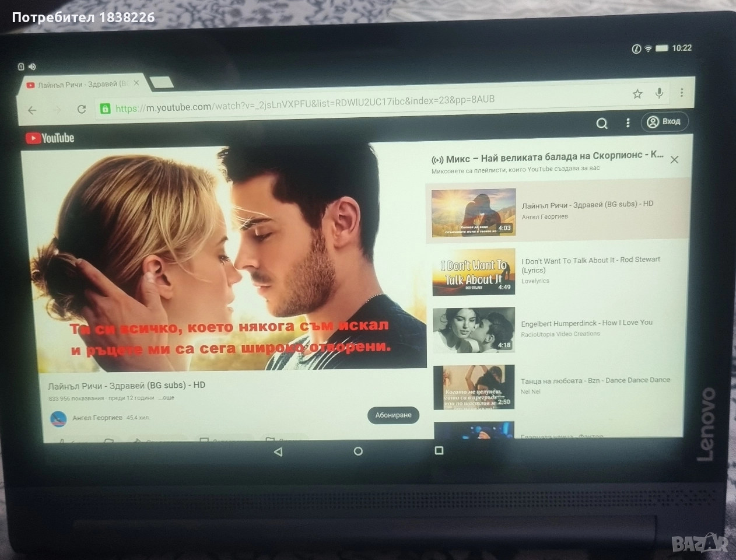Screen dimensions: 736x560
Task: Open the Ангел Георгиев channel link
Action: point(96,416)
